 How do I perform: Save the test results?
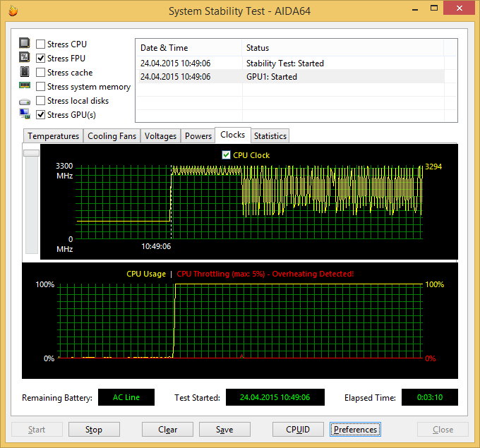click(x=224, y=430)
